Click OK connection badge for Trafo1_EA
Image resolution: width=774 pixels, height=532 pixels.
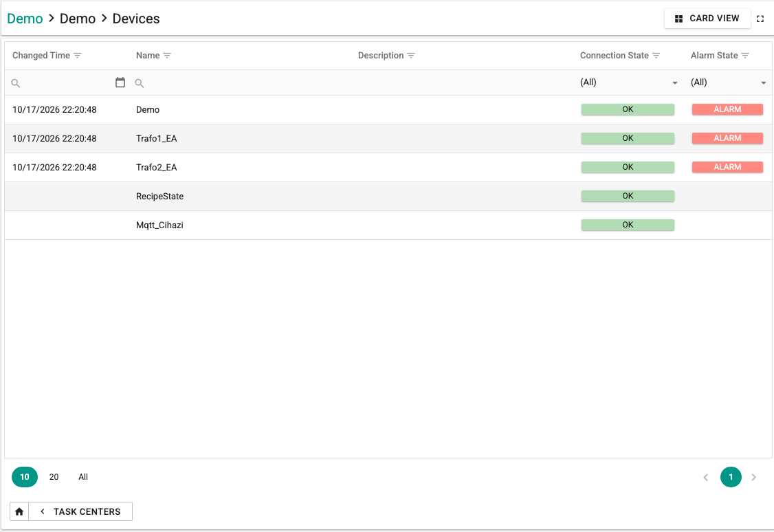pyautogui.click(x=628, y=138)
